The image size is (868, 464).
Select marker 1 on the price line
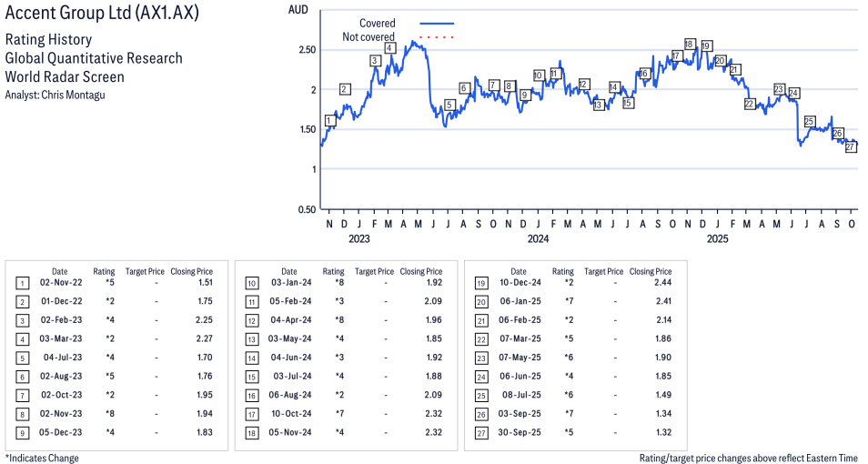(x=328, y=121)
